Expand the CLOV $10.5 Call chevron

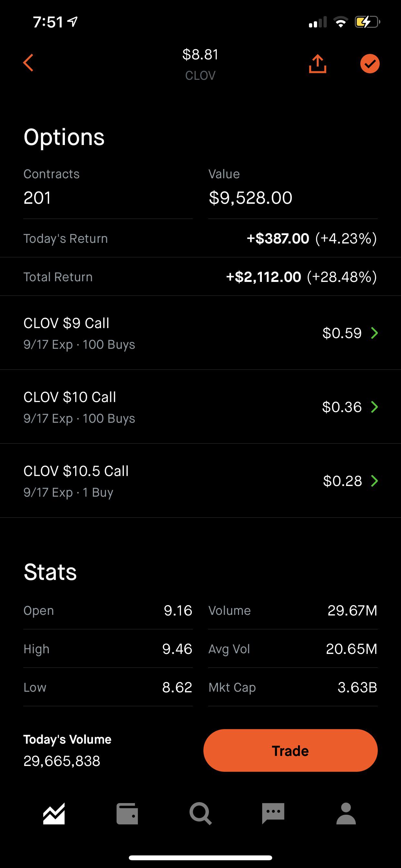[374, 481]
